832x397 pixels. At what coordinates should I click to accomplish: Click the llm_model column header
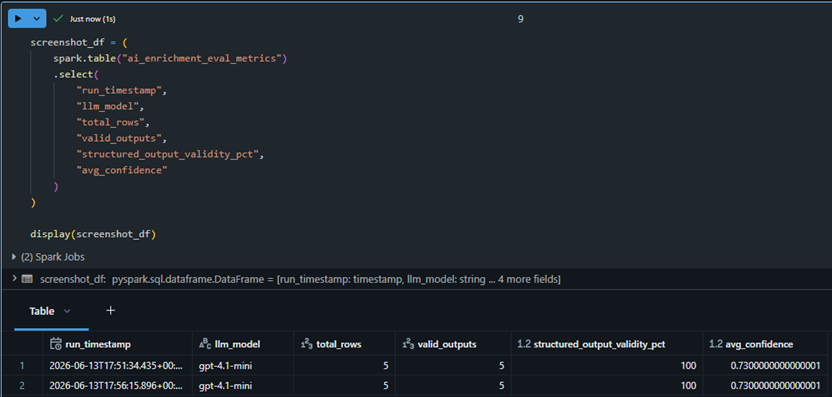coord(242,344)
